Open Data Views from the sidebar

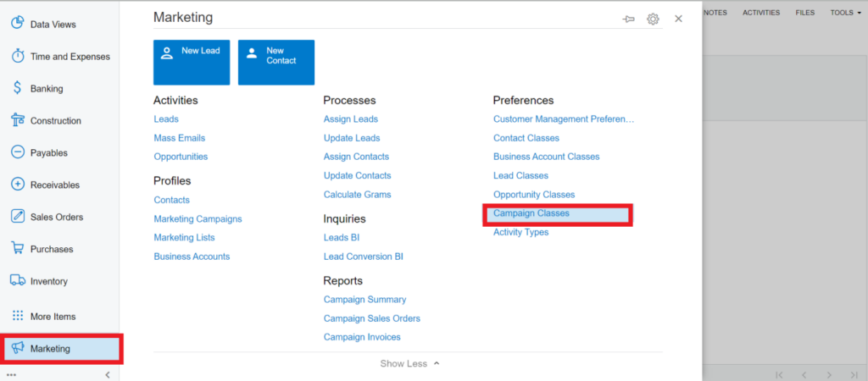(52, 25)
